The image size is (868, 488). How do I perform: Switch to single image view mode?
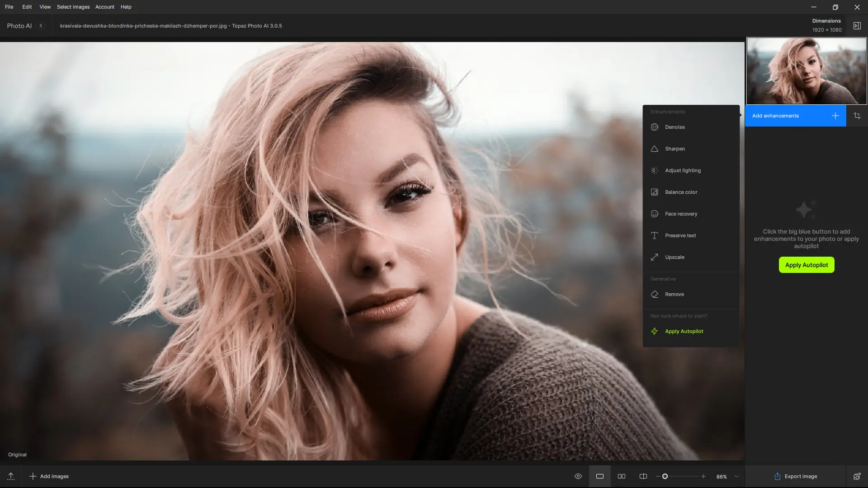600,476
